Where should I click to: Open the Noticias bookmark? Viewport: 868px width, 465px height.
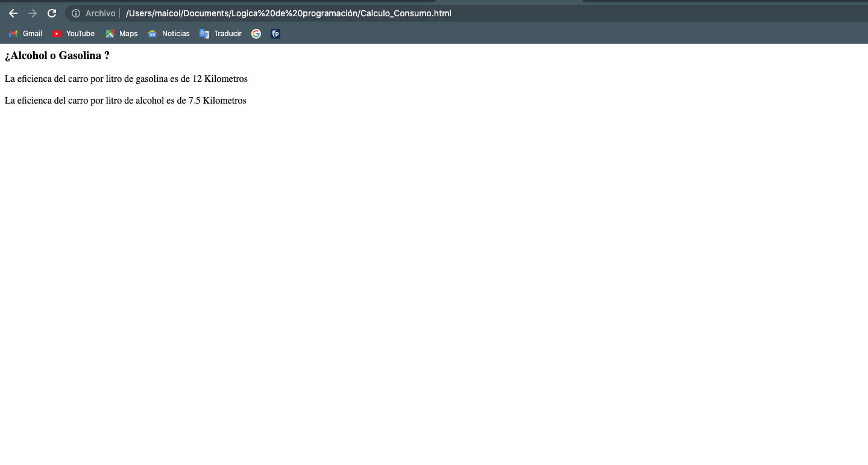point(169,34)
